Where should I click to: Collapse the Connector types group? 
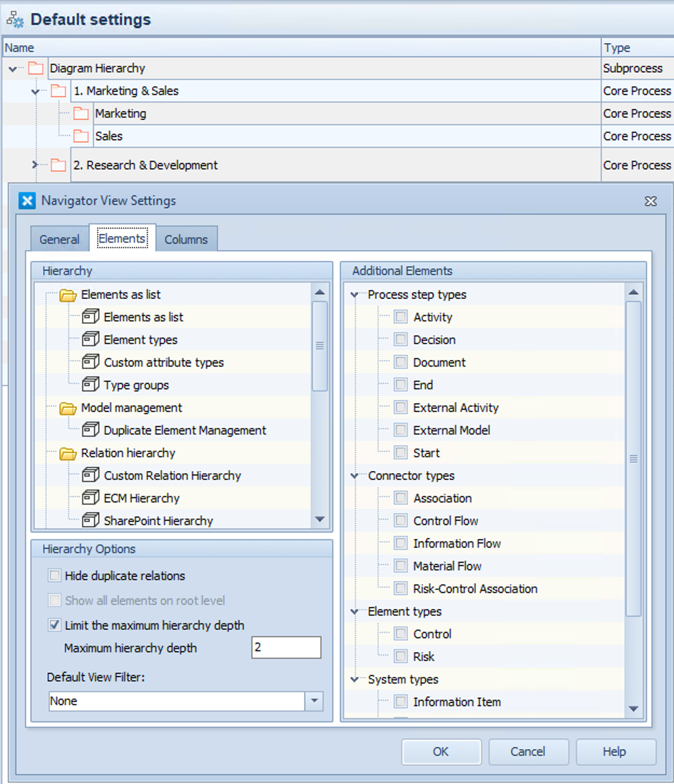(355, 476)
